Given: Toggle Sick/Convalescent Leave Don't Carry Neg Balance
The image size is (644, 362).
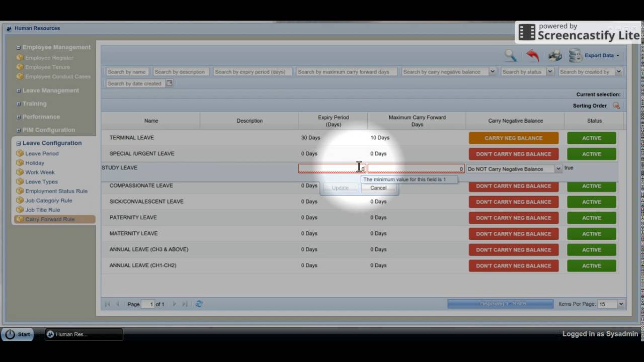Looking at the screenshot, I should pos(514,202).
